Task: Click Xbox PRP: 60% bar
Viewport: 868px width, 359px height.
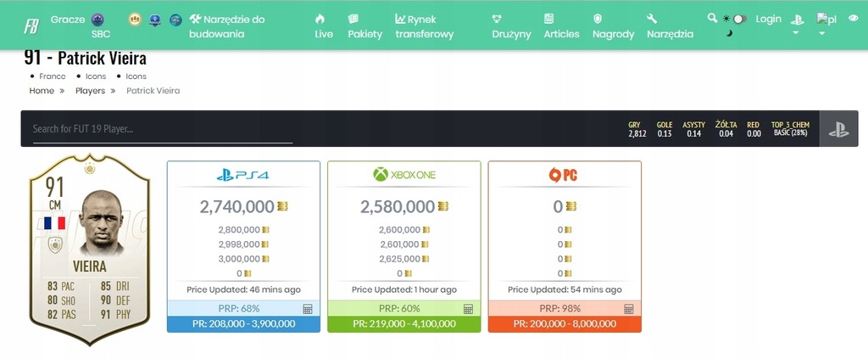Action: coord(404,309)
